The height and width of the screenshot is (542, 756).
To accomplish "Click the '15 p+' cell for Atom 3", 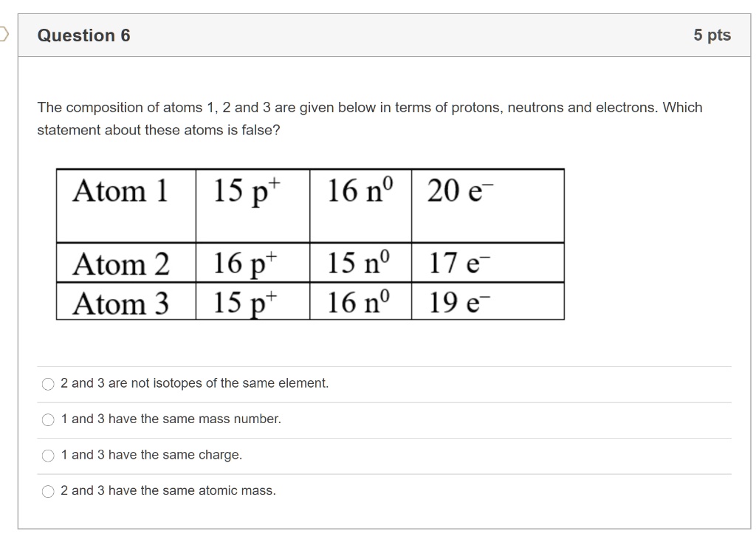I will tap(251, 302).
